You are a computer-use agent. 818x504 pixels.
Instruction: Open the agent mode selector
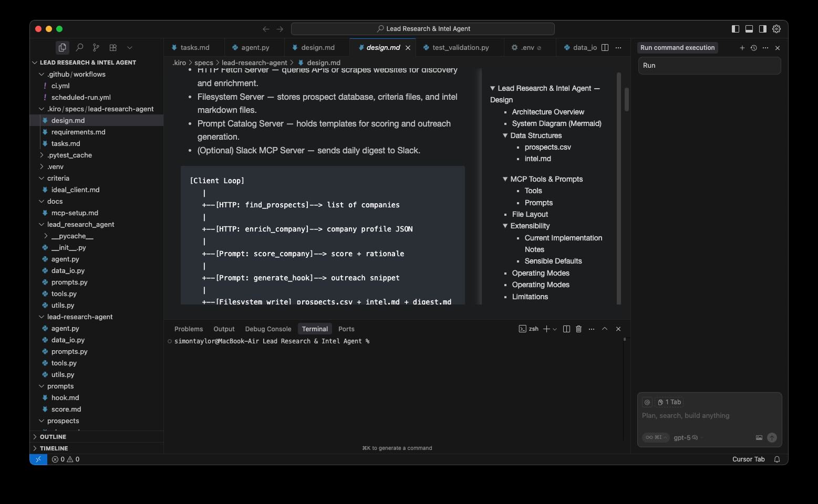click(655, 437)
